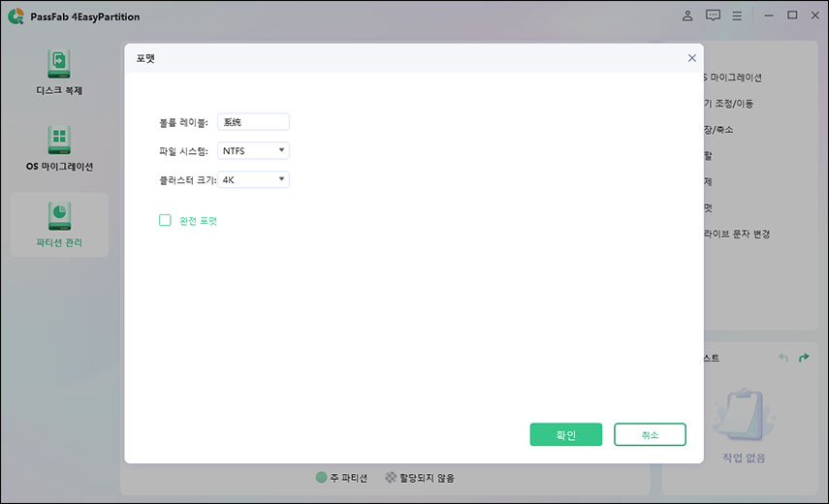
Task: Click the redo arrow icon
Action: coord(804,358)
